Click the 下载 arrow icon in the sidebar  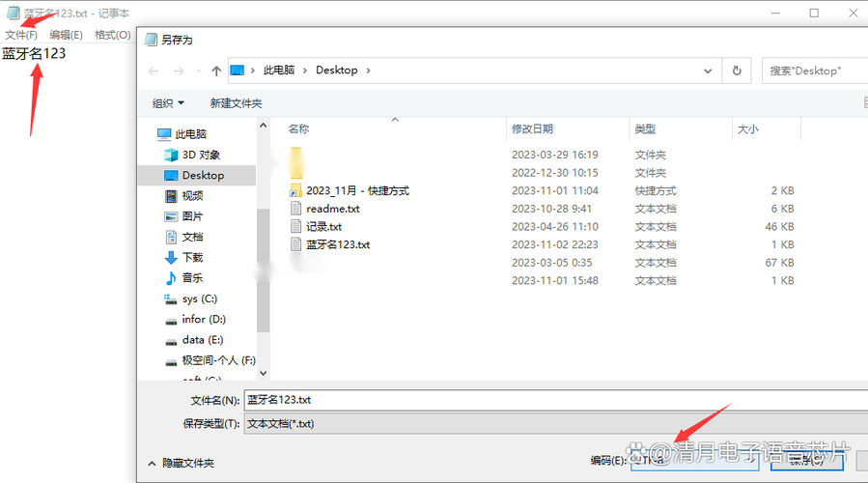point(171,258)
